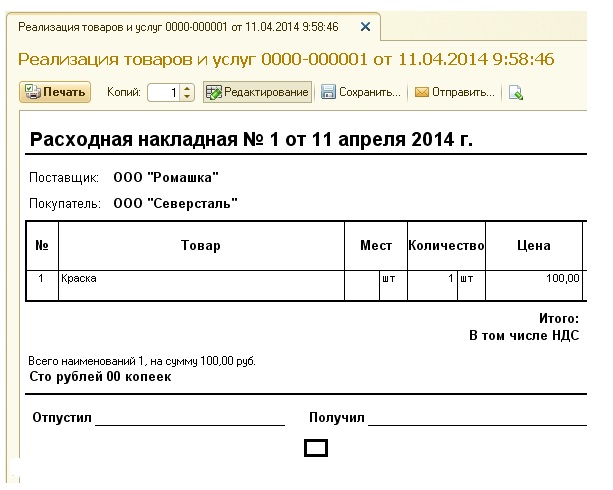Viewport: 613px width, 490px height.
Task: Click the В том числе НДС label
Action: (524, 336)
